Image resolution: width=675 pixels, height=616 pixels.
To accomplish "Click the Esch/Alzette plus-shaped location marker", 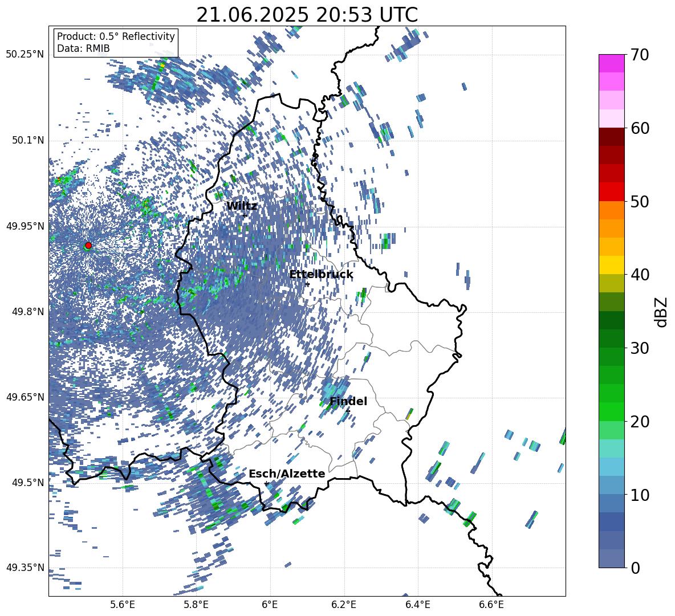I will pyautogui.click(x=266, y=483).
